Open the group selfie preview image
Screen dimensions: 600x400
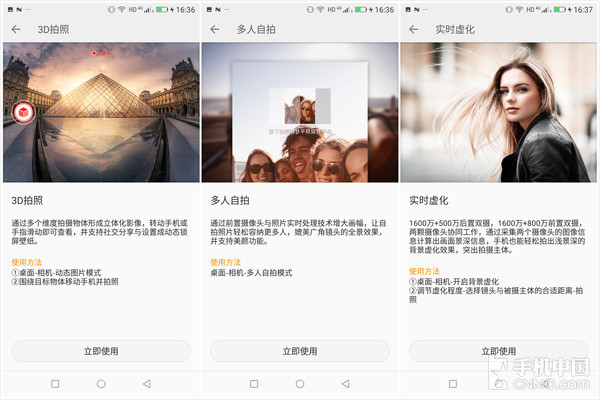pyautogui.click(x=300, y=112)
